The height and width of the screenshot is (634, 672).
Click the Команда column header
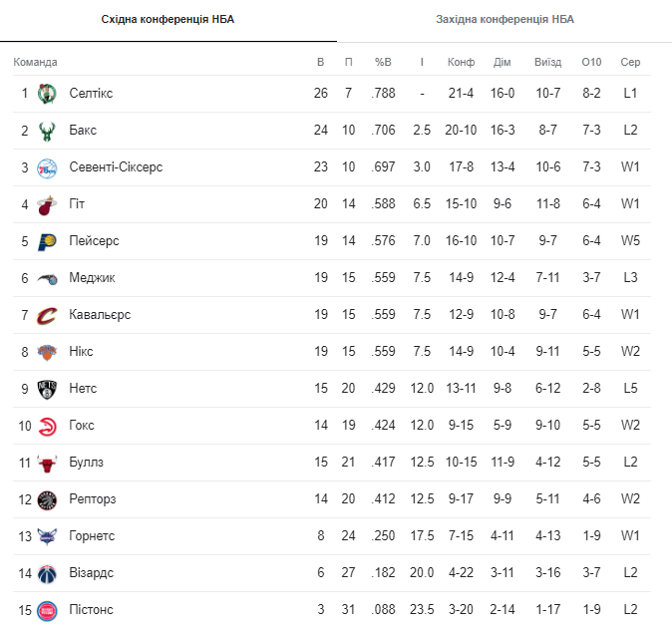[35, 62]
